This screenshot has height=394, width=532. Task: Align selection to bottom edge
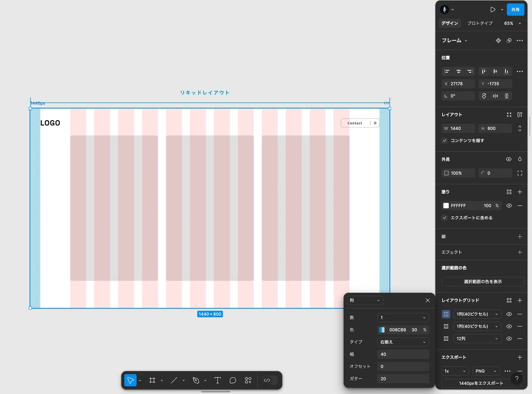506,71
